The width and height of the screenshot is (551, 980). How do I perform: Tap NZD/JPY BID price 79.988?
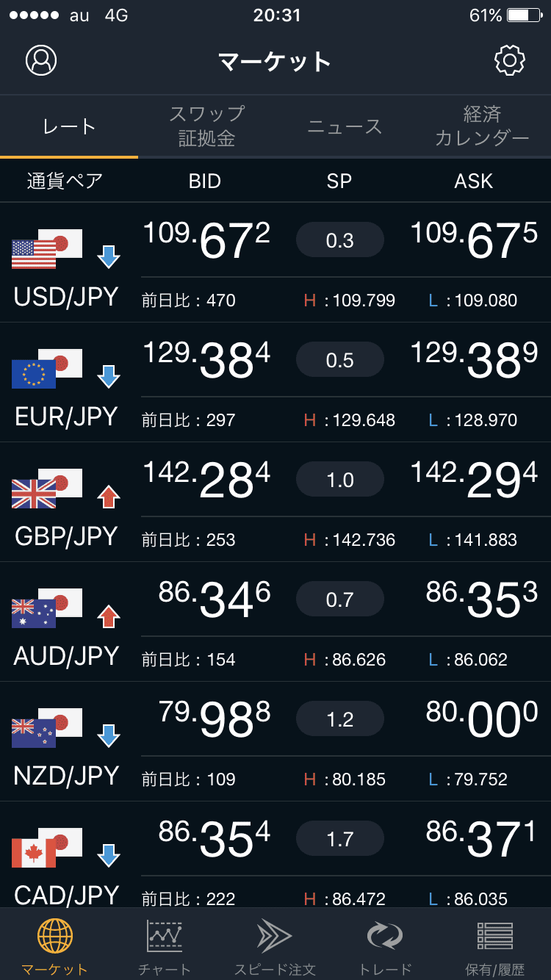coord(215,719)
